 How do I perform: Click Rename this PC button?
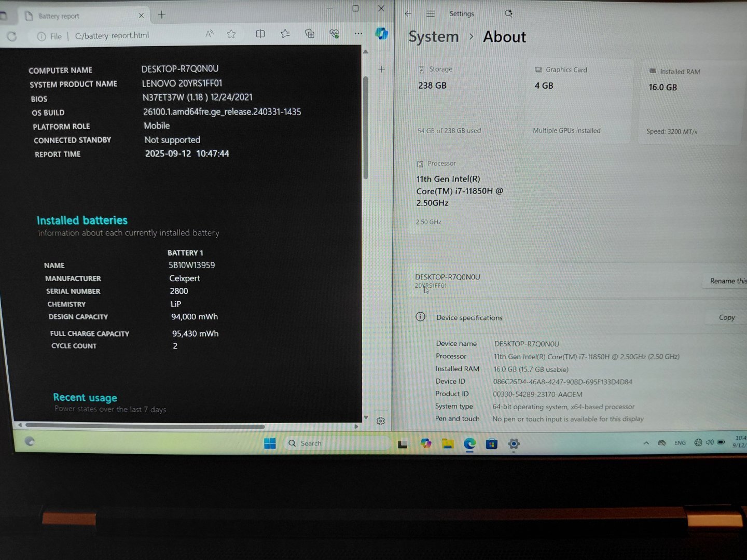click(x=725, y=281)
